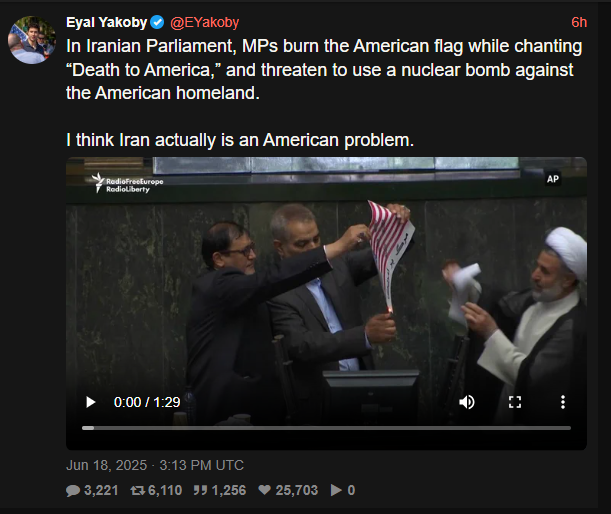Open the video three-dot options menu
The image size is (611, 514).
coord(563,402)
